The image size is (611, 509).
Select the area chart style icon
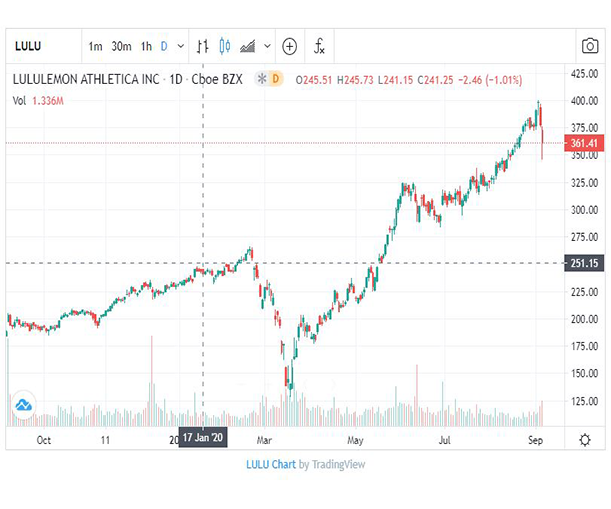click(247, 46)
